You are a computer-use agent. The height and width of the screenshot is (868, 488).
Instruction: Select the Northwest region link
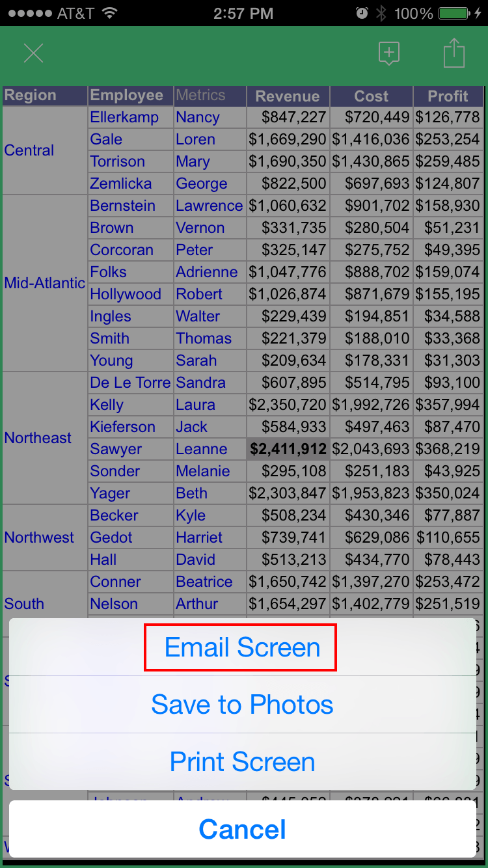(x=39, y=537)
